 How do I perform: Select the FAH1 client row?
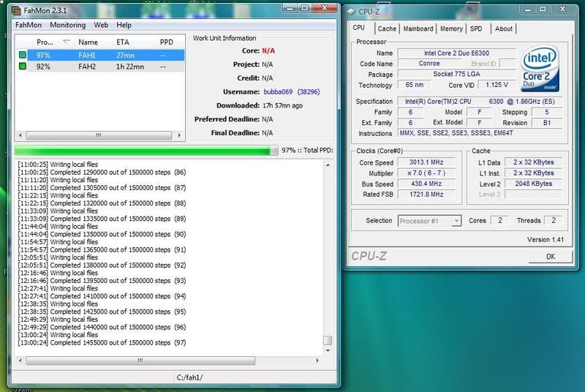pyautogui.click(x=100, y=55)
